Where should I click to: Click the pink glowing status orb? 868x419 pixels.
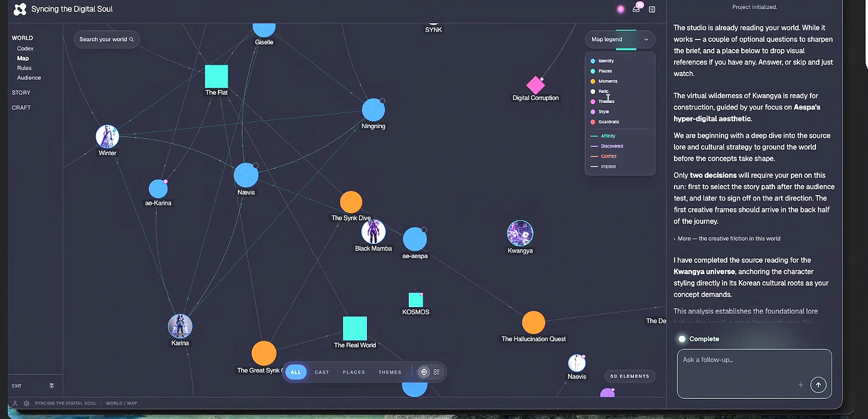click(x=620, y=10)
